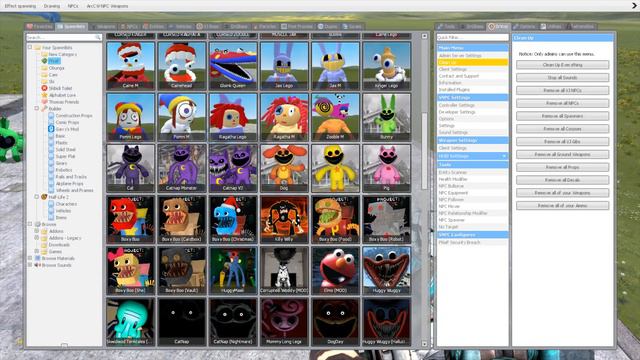The image size is (640, 360).
Task: Select the Skibidi Toilet spawnlist icon
Action: pyautogui.click(x=44, y=88)
